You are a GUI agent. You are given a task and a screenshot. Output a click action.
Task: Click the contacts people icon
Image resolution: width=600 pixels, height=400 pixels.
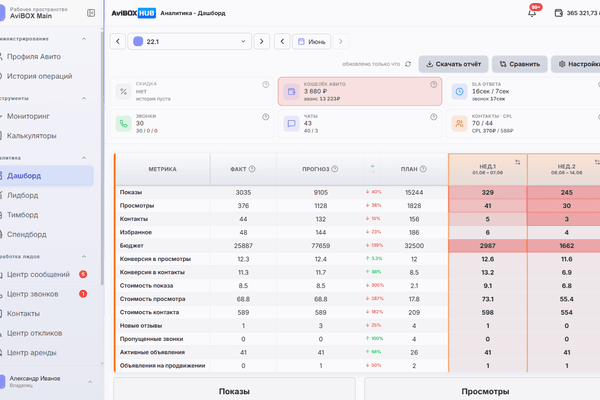(x=460, y=124)
